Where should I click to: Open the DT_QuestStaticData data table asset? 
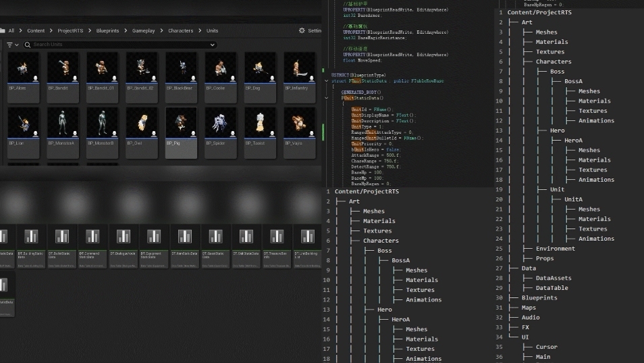(215, 246)
